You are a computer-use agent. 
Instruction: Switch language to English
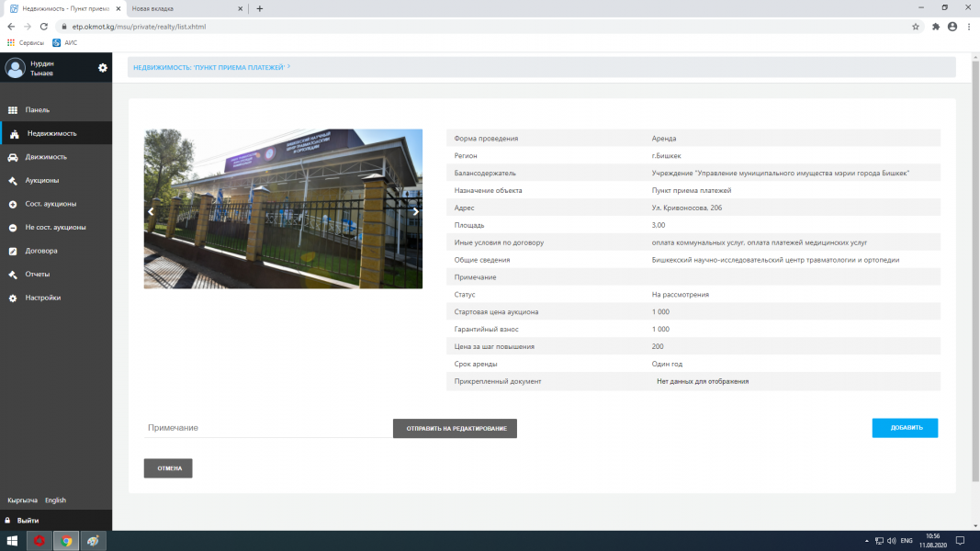tap(55, 500)
